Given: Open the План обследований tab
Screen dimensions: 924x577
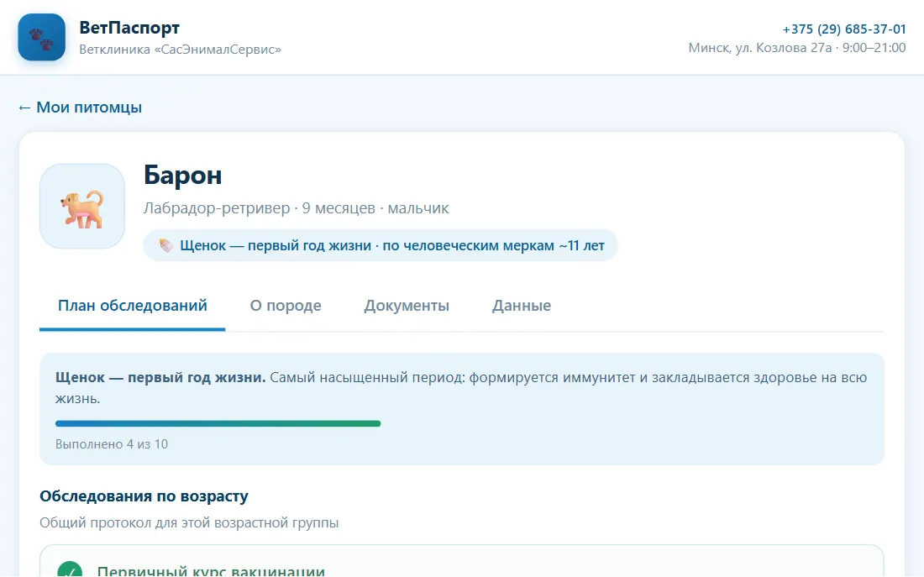Looking at the screenshot, I should (x=133, y=305).
